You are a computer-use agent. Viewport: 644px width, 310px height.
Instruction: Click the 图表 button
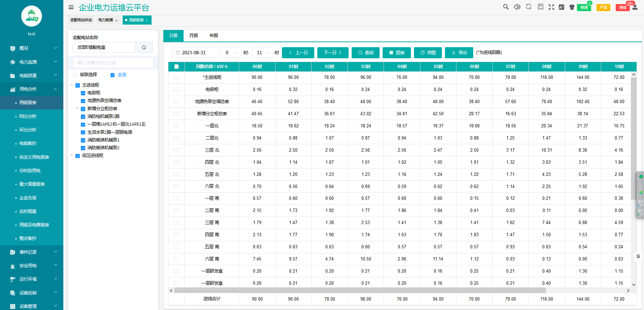coord(397,53)
